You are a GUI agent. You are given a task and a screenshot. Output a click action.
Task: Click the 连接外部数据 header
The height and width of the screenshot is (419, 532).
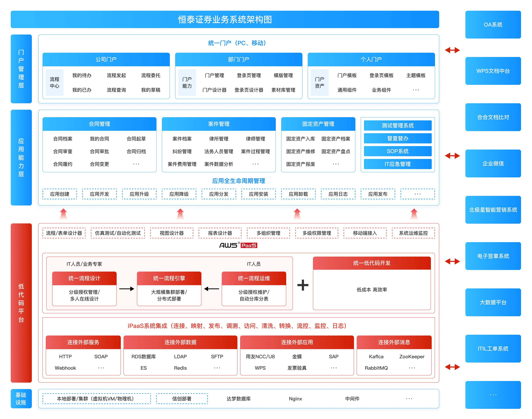click(x=180, y=342)
